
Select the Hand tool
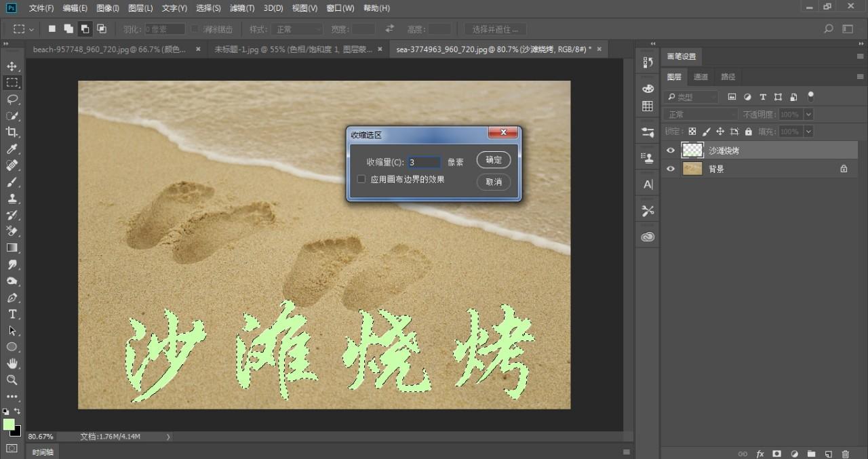coord(12,363)
